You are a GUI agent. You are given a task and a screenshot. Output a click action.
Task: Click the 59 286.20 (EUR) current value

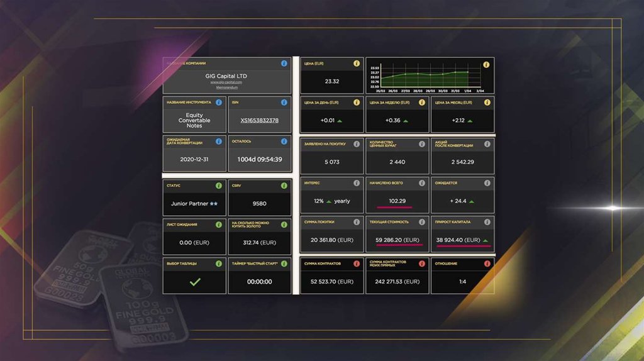click(x=397, y=240)
